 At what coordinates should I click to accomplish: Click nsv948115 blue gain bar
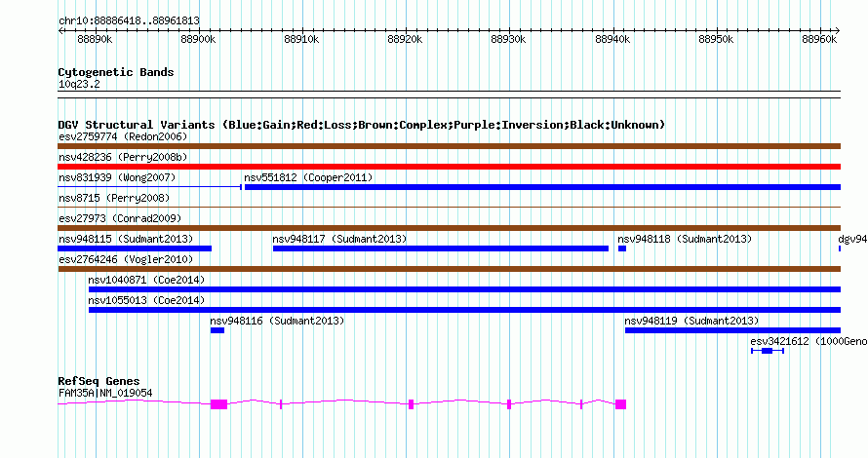pos(135,248)
